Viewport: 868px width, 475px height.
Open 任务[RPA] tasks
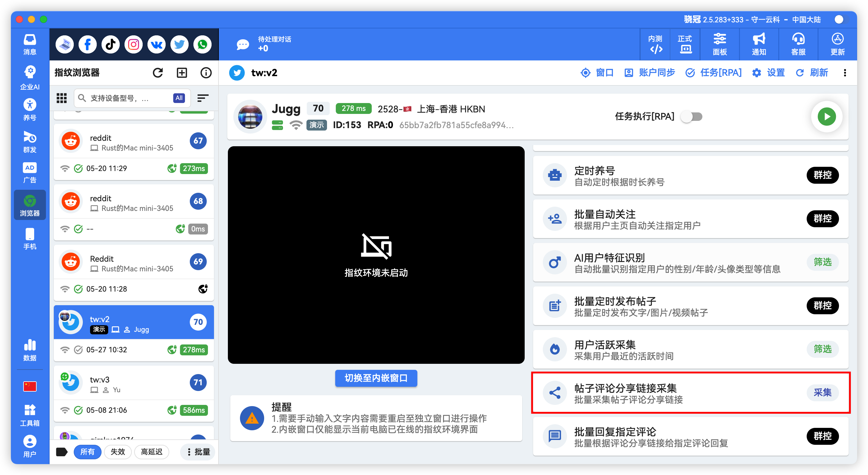click(714, 73)
